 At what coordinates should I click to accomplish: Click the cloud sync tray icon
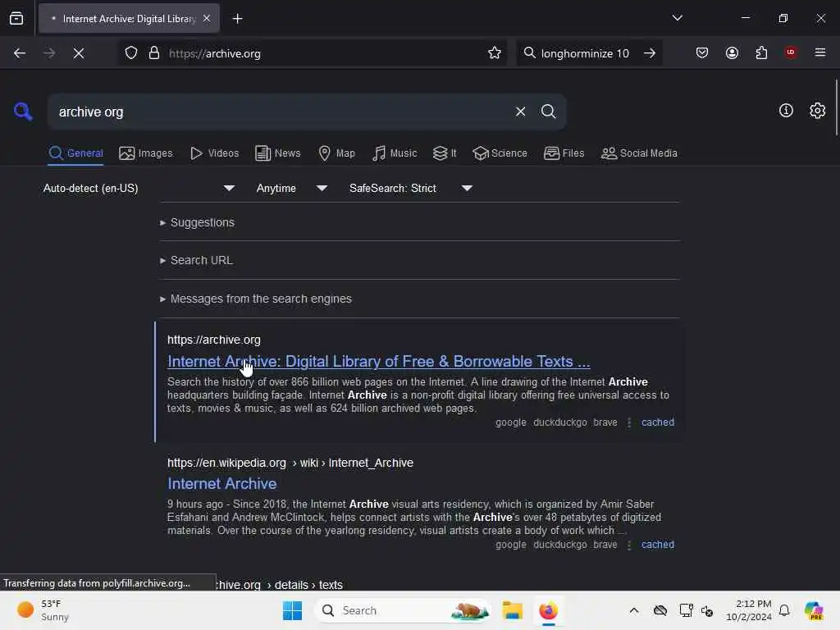660,610
